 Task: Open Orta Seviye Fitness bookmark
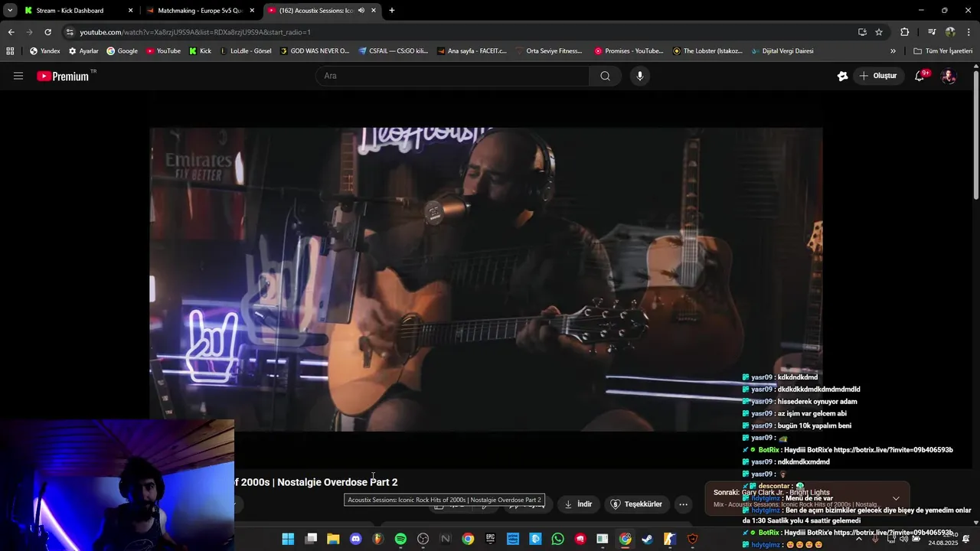tap(549, 51)
